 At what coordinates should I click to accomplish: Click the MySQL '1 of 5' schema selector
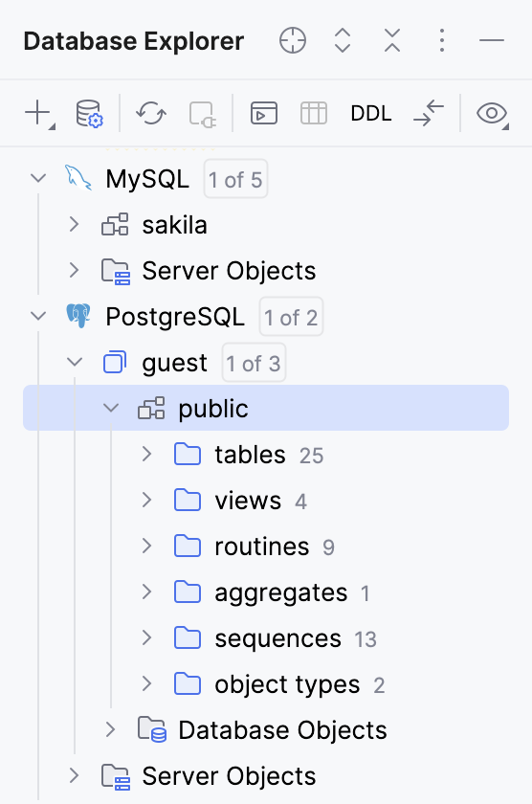(235, 179)
